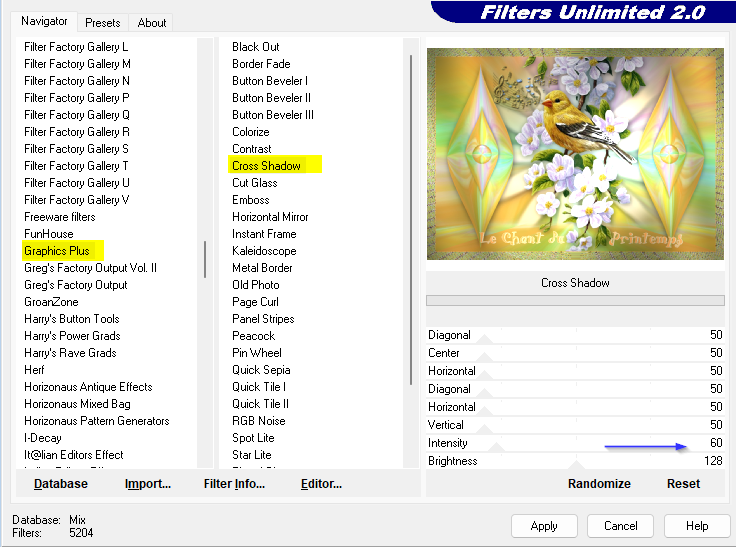Choose the Cut Glass filter
736x547 pixels.
(255, 183)
